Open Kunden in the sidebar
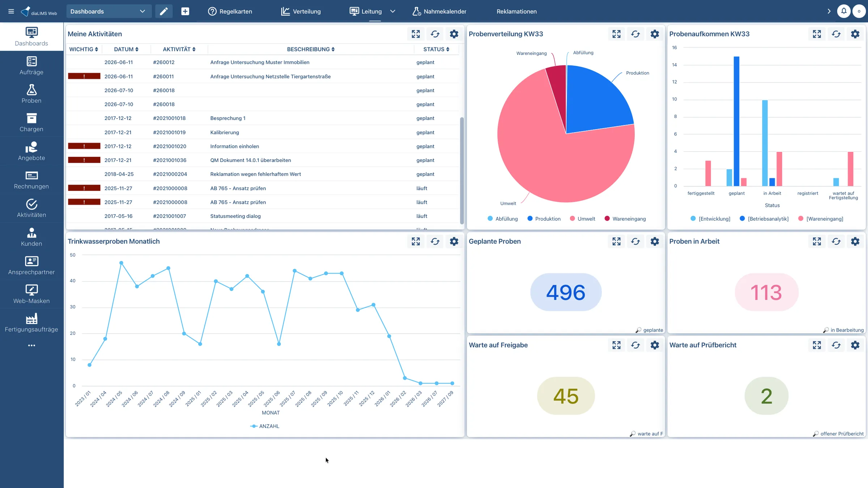 point(31,237)
